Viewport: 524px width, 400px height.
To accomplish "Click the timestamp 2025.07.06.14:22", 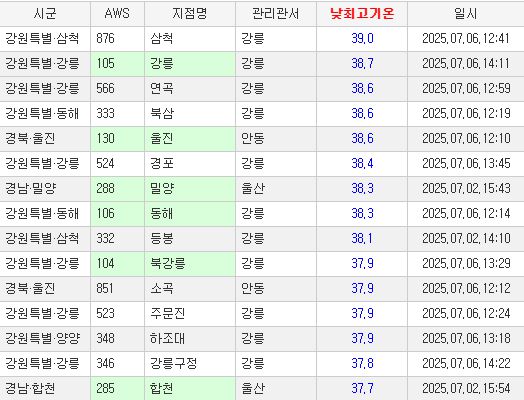I will [466, 364].
